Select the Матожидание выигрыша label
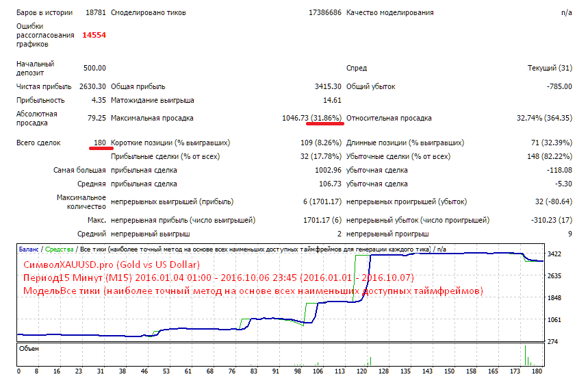 pos(153,100)
